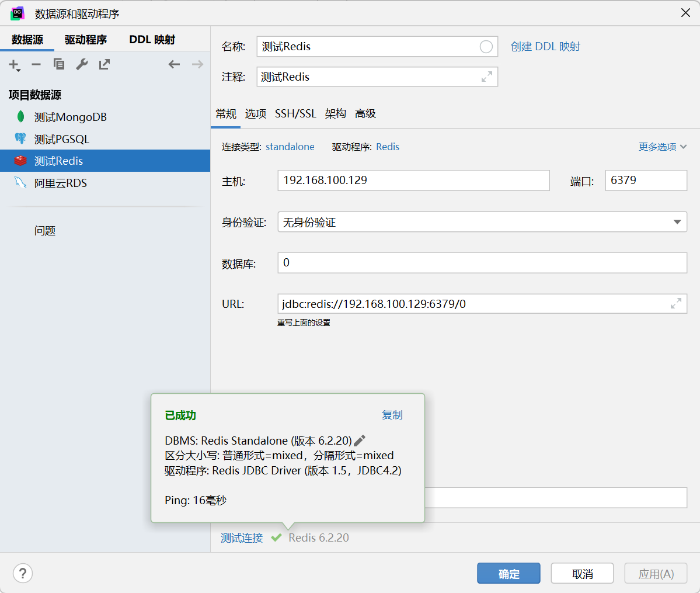Expand the 更多选项 dropdown
This screenshot has width=700, height=593.
pyautogui.click(x=663, y=147)
